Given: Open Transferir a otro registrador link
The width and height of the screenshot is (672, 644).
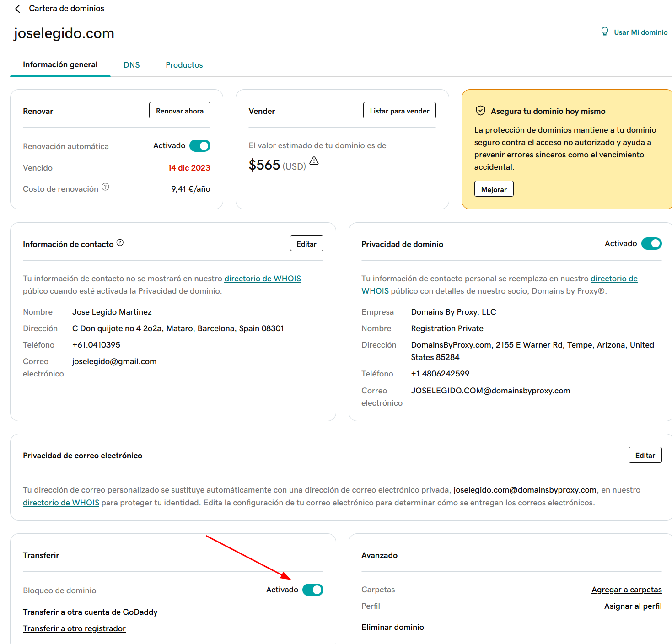Looking at the screenshot, I should coord(74,628).
